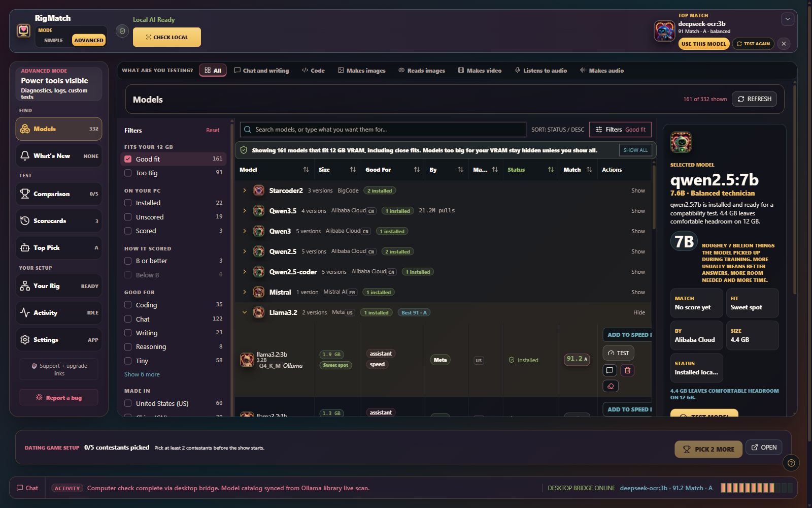Click the eraser icon under llama3.2:3b actions
This screenshot has height=508, width=812.
click(611, 386)
